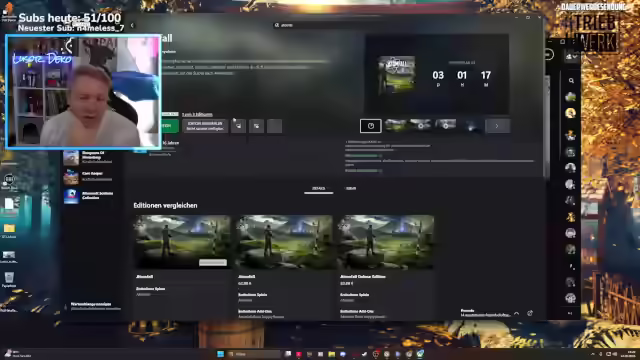Screen dimensions: 640x360
Task: Switch to the tab next to DETAILS
Action: click(351, 189)
